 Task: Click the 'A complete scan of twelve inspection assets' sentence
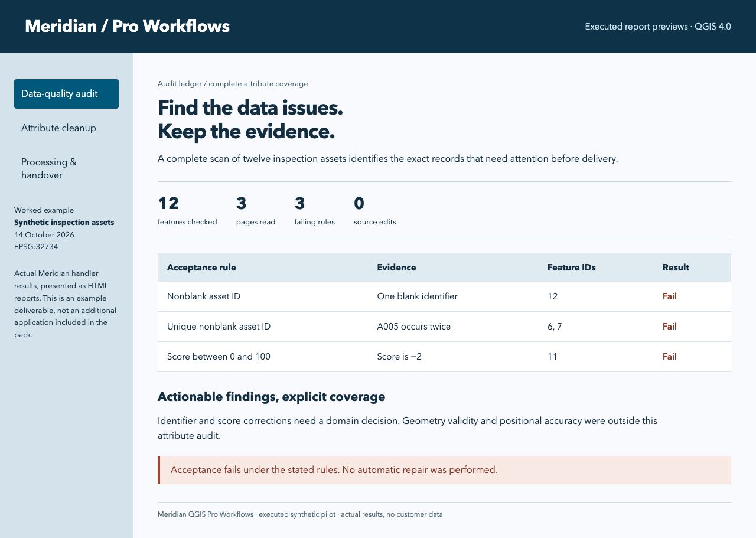[387, 159]
